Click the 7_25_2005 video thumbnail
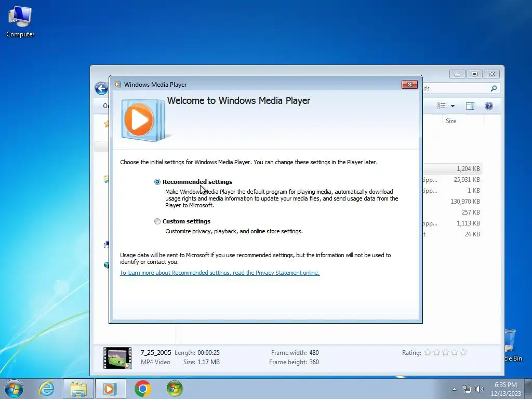 [x=117, y=357]
